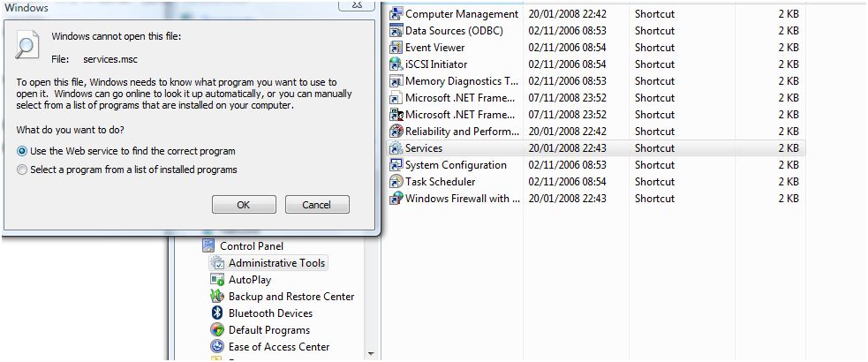This screenshot has width=868, height=362.
Task: Open Control Panel in the folder tree
Action: point(252,245)
